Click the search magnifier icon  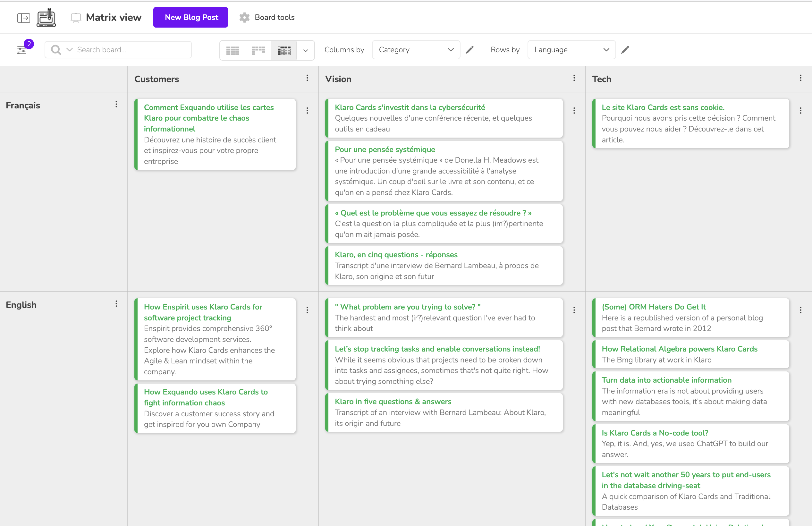coord(55,50)
